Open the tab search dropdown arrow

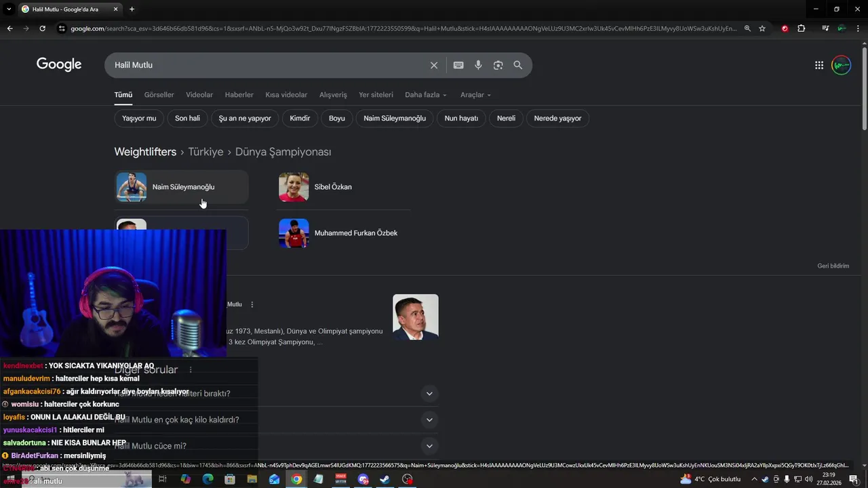pos(9,9)
